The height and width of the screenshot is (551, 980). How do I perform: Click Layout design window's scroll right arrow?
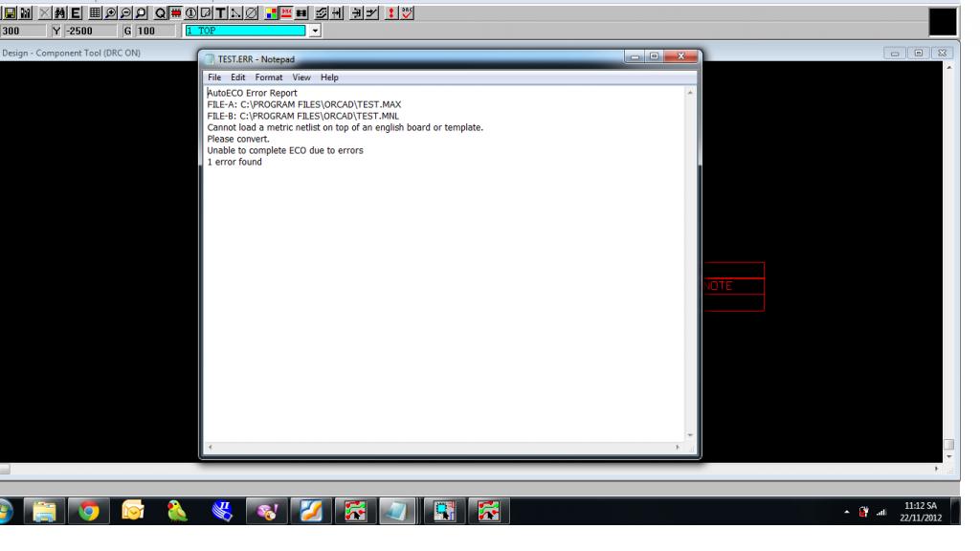[x=936, y=469]
